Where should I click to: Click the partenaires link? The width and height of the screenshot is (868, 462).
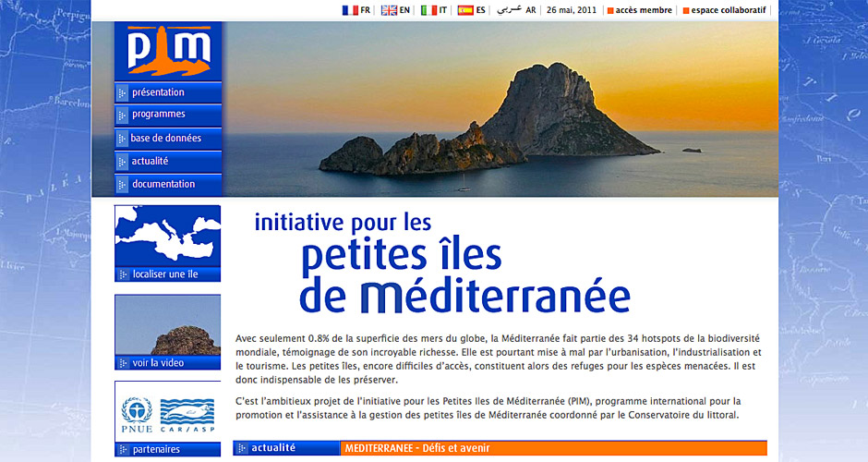[156, 450]
